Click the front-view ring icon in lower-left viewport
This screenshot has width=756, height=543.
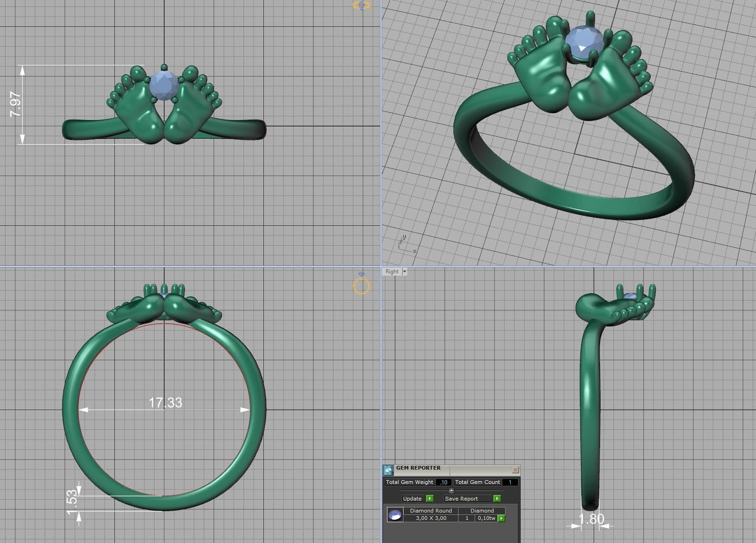click(362, 284)
